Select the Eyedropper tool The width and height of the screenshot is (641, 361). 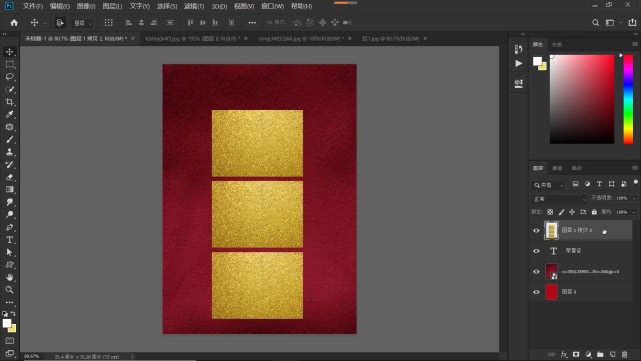click(9, 114)
